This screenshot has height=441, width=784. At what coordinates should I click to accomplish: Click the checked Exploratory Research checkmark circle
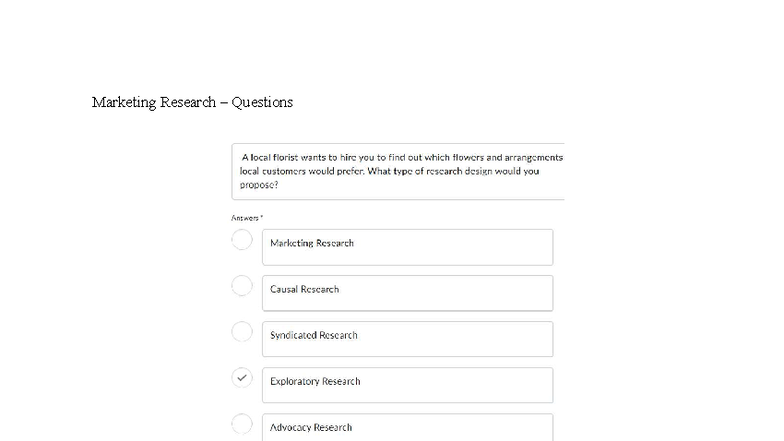[242, 378]
